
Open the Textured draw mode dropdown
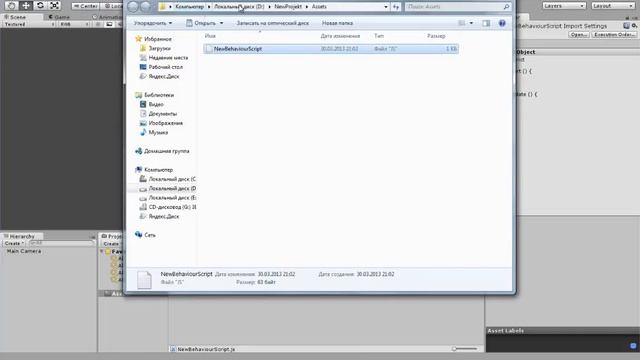coord(29,24)
